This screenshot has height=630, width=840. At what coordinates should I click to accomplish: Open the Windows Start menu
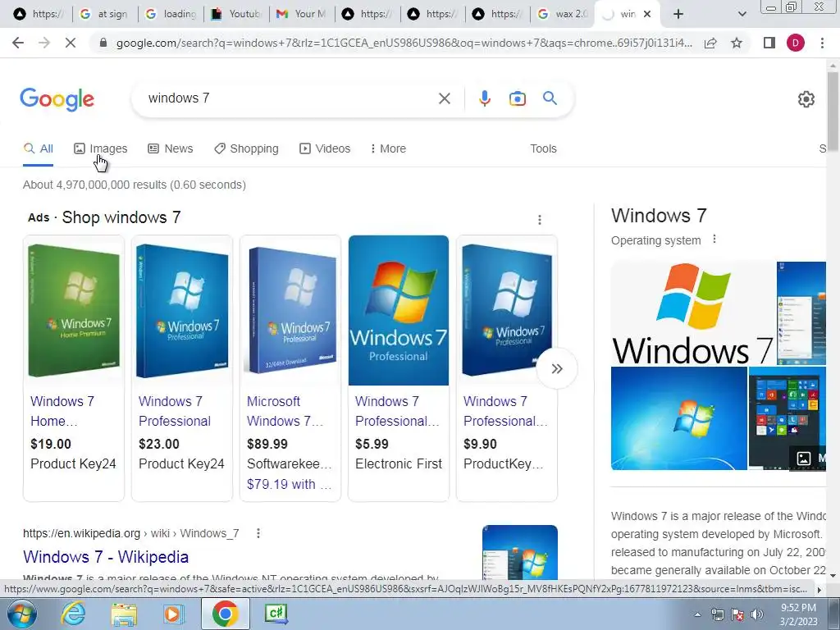pyautogui.click(x=22, y=614)
